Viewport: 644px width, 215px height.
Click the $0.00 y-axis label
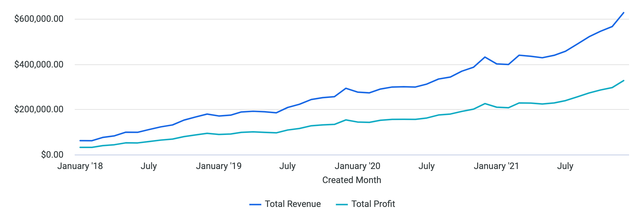point(52,155)
